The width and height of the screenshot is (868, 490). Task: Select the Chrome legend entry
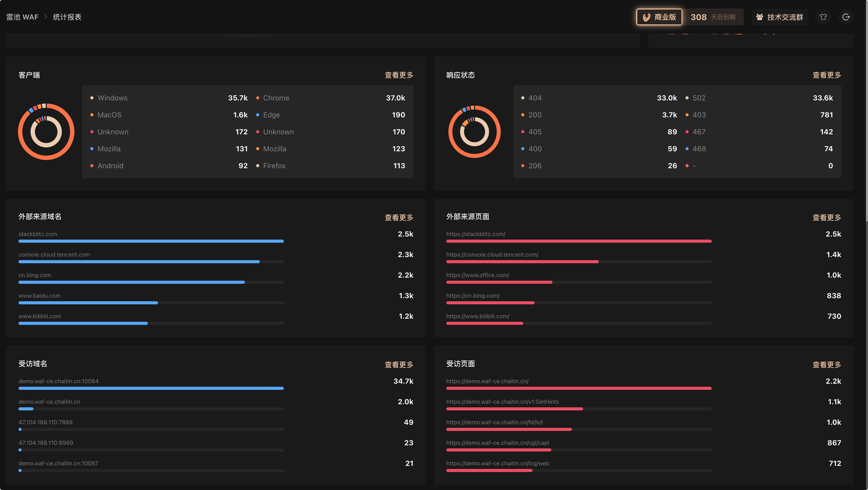click(276, 98)
